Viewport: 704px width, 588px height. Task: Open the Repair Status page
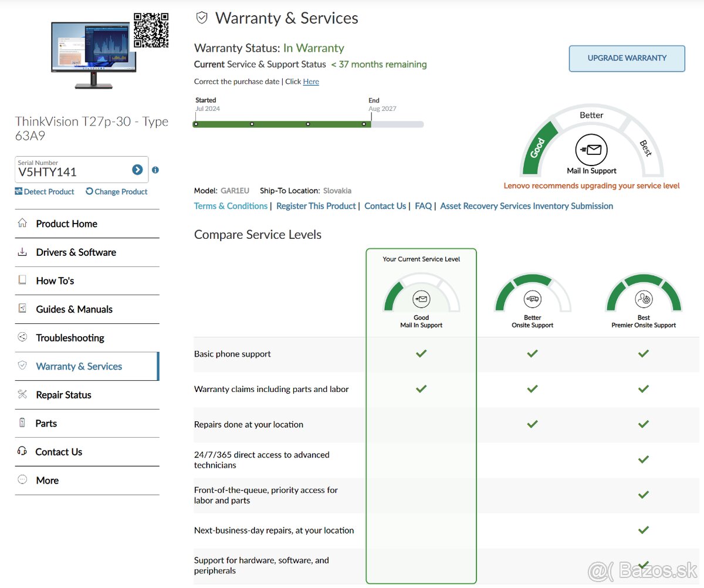pos(63,395)
